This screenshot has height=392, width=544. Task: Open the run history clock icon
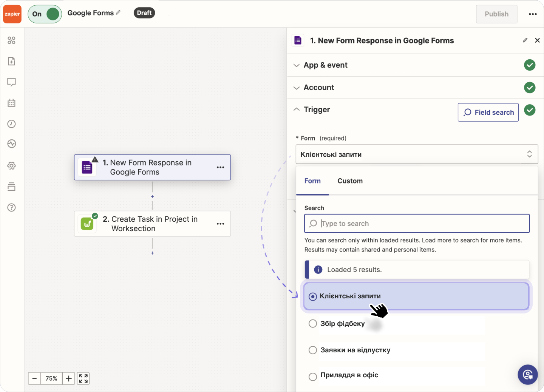click(x=11, y=124)
